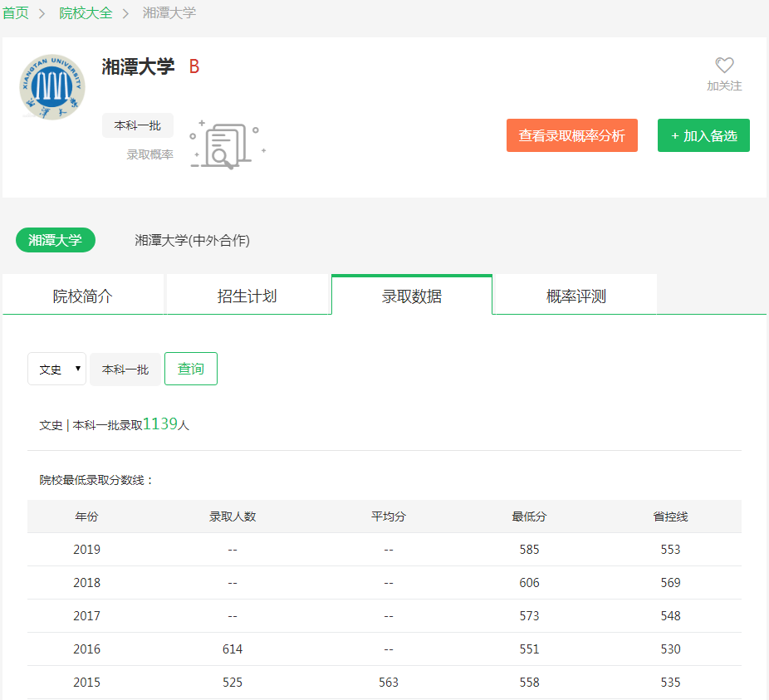Click minimum score 585 in 2019 row
This screenshot has height=700, width=769.
529,550
